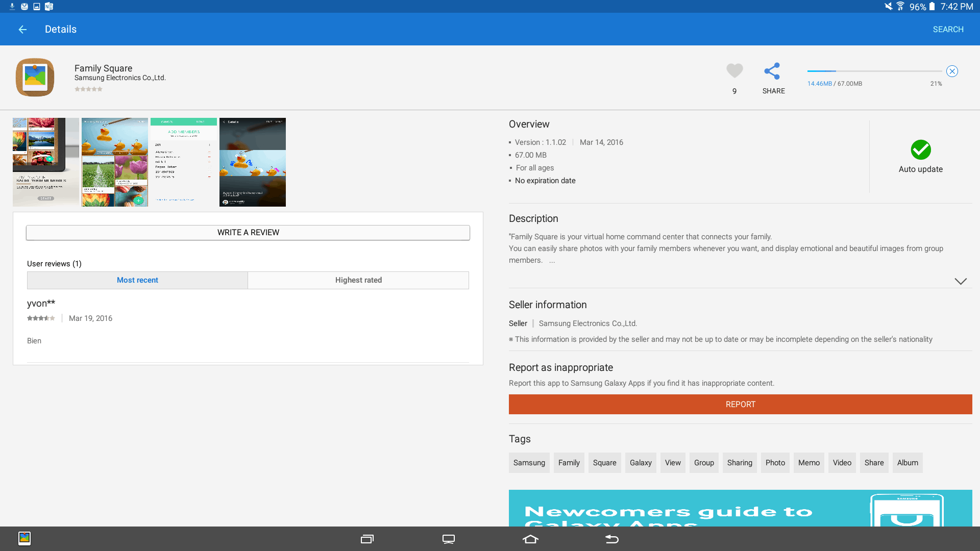The image size is (980, 551).
Task: Tap the download notification icon in status bar
Action: coord(12,7)
